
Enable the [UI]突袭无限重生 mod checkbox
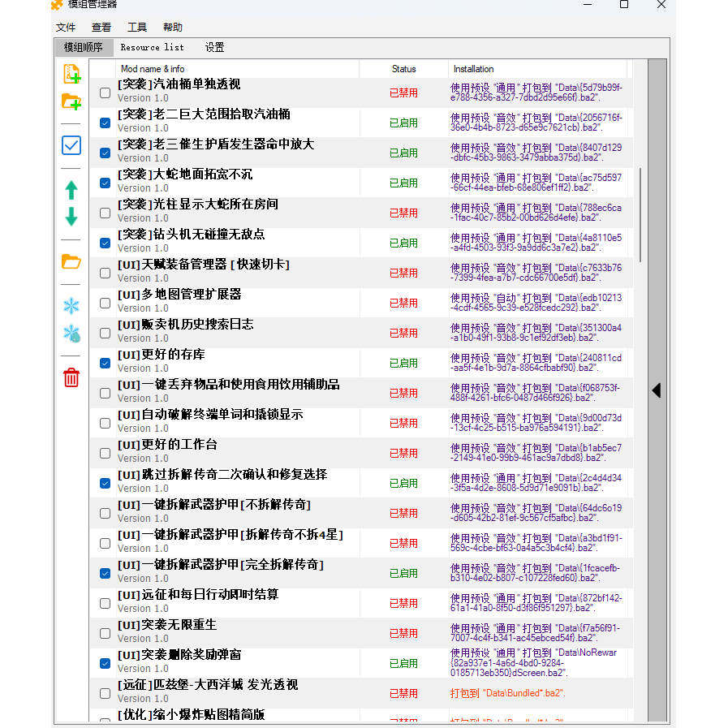[x=106, y=633]
